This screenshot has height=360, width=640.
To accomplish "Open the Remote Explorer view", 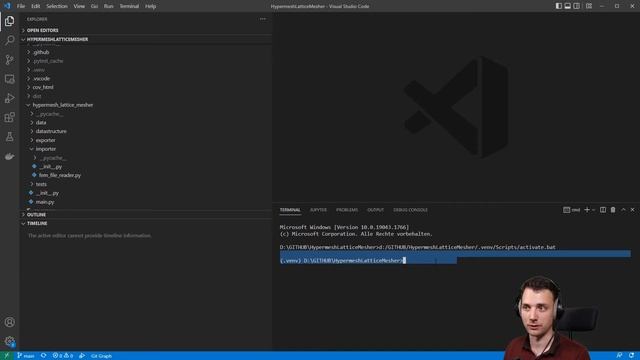I will [x=9, y=79].
